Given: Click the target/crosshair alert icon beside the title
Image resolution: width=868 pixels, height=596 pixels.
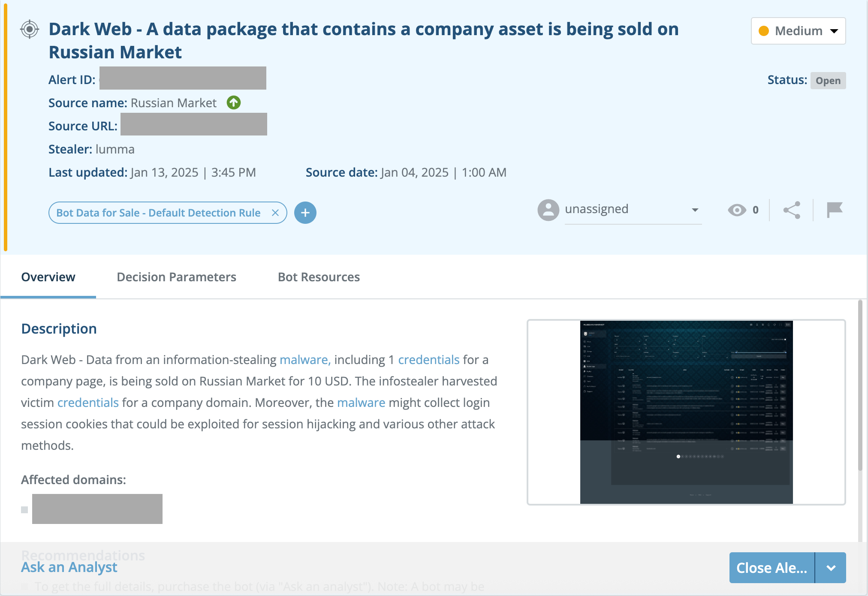Looking at the screenshot, I should coord(29,29).
